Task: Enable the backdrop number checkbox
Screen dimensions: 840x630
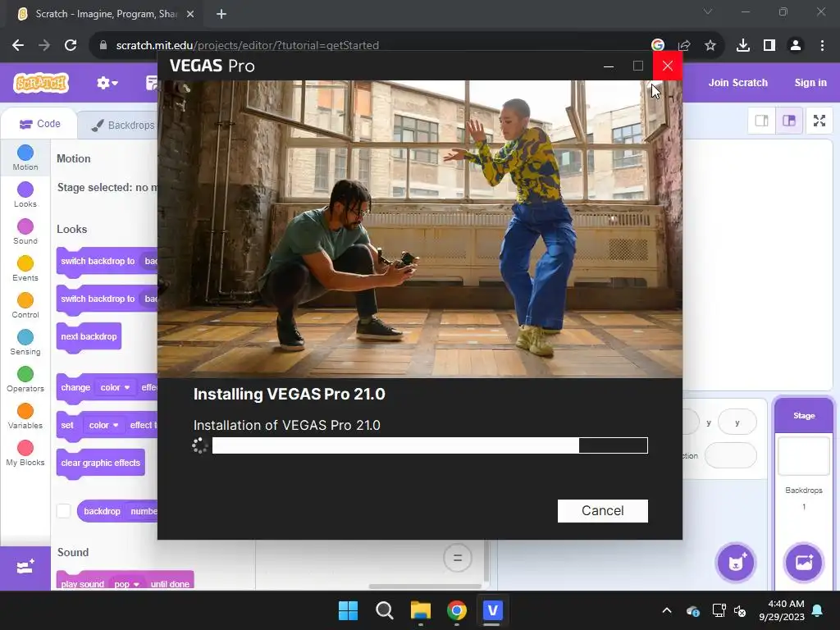Action: coord(64,511)
